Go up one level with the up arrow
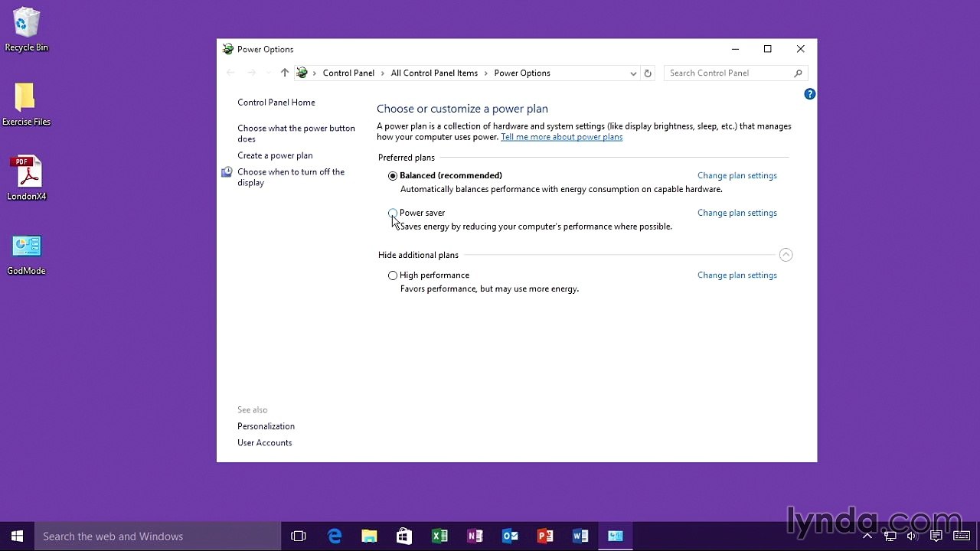Screen dimensions: 980x551 pos(285,73)
